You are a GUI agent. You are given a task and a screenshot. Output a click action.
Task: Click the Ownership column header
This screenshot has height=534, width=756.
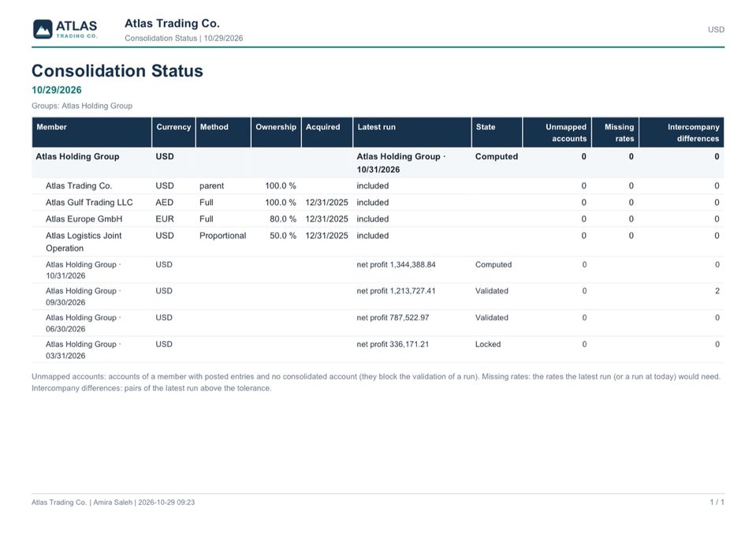point(276,133)
